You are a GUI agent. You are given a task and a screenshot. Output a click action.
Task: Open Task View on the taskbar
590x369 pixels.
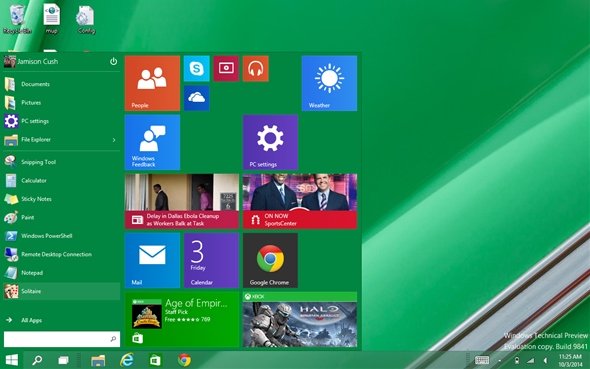click(63, 360)
